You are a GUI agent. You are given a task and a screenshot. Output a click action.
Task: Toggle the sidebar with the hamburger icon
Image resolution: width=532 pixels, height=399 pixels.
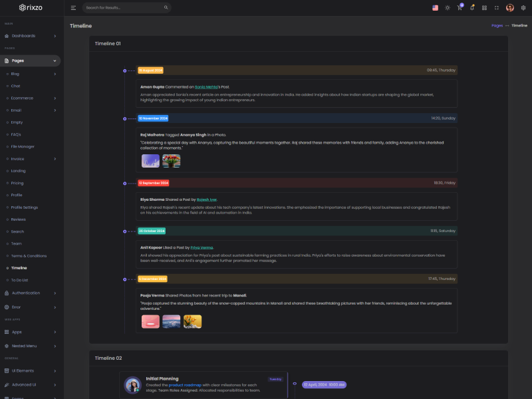click(x=73, y=8)
